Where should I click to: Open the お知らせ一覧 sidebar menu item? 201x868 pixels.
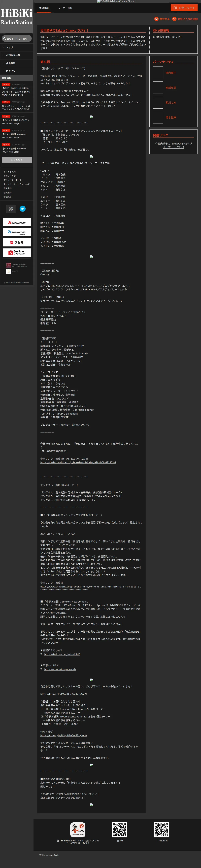(17, 55)
